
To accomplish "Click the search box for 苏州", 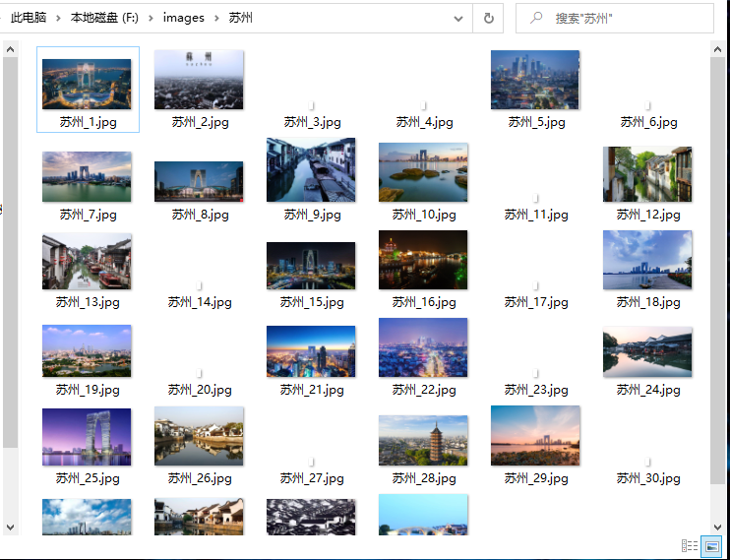I will point(615,18).
